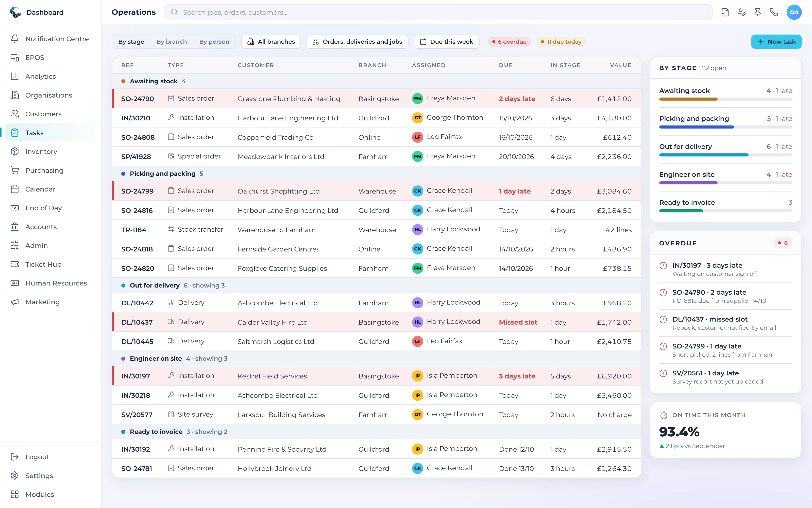Focus the Search jobs, orders, customers field
Screen dimensions: 812x508
438,12
